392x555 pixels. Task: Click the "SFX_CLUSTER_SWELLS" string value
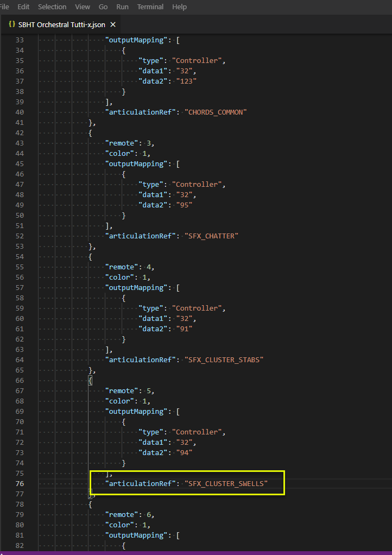[226, 483]
